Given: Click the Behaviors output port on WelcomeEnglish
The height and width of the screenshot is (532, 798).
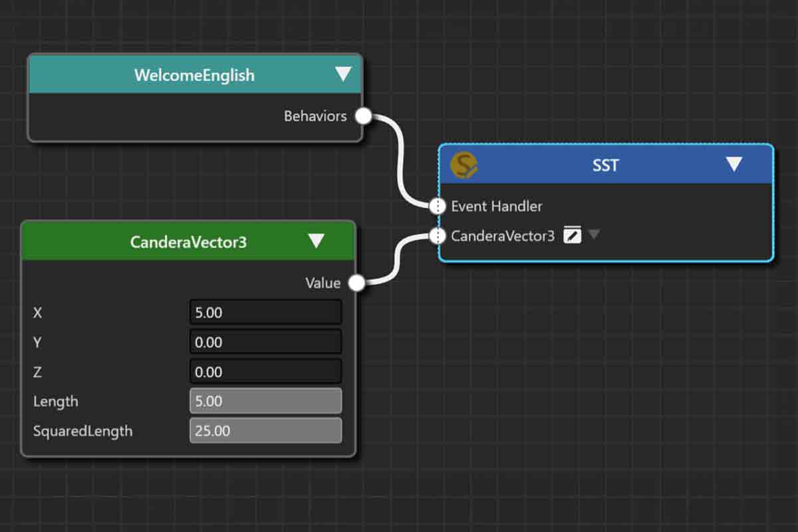Looking at the screenshot, I should point(362,115).
